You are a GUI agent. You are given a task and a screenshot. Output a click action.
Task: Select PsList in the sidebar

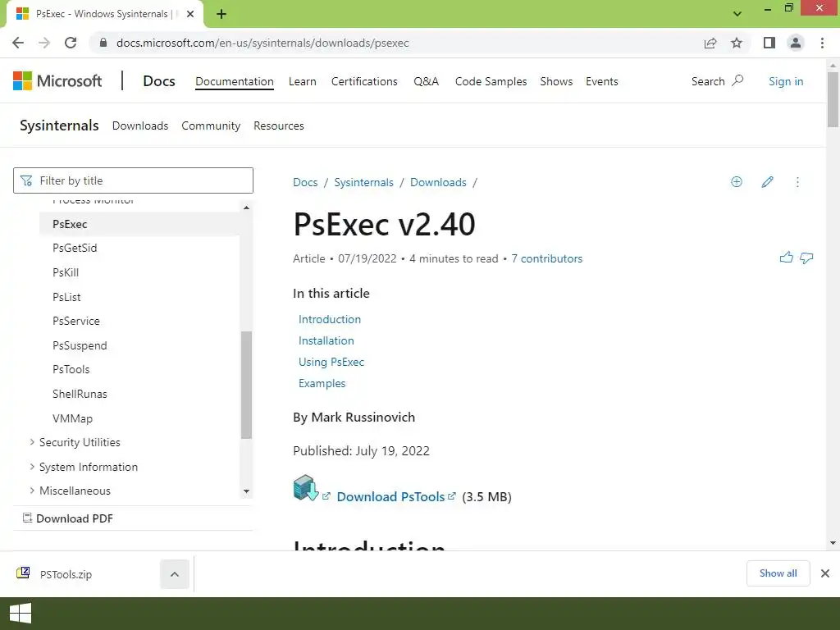(66, 297)
